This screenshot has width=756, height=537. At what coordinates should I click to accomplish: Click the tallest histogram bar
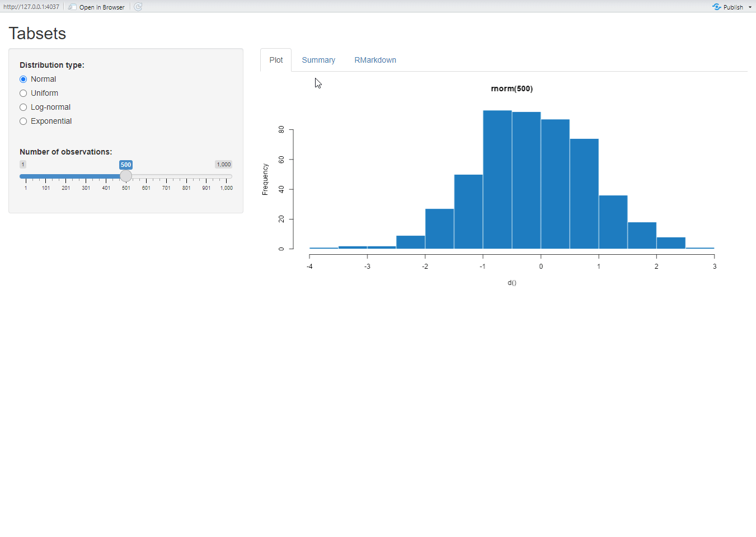497,179
